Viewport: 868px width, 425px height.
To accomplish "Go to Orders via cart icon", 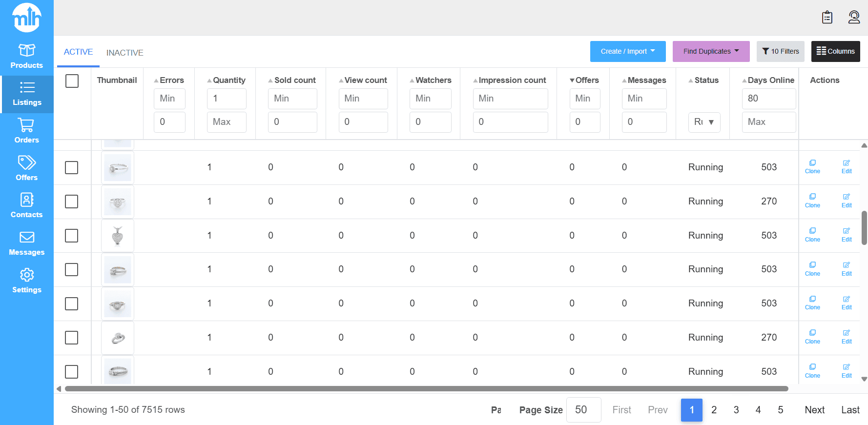I will (x=27, y=131).
